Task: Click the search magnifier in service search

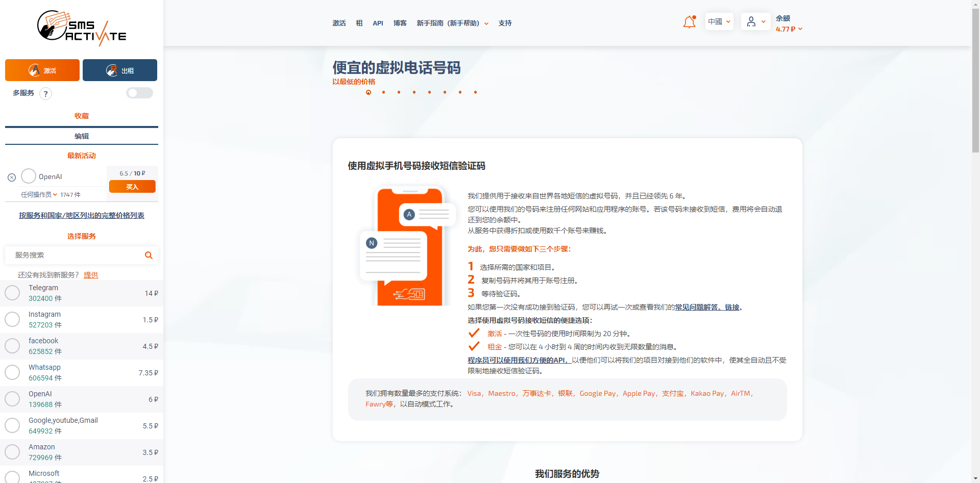Action: [149, 255]
